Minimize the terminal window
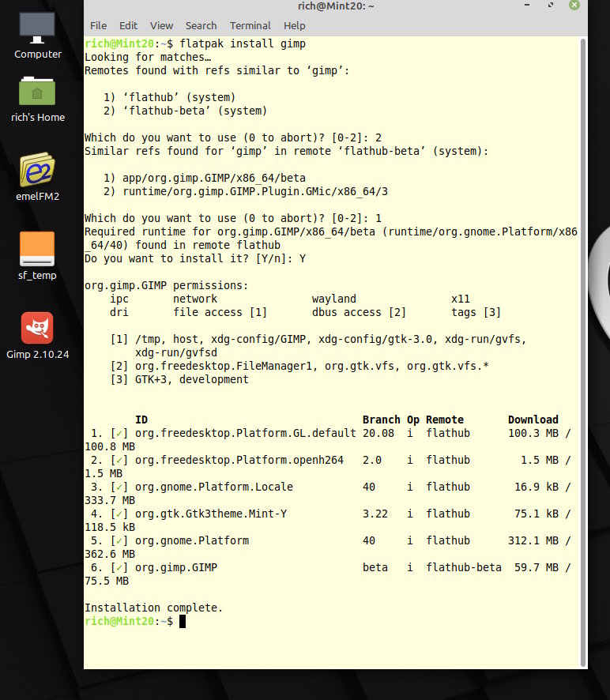 [x=527, y=6]
